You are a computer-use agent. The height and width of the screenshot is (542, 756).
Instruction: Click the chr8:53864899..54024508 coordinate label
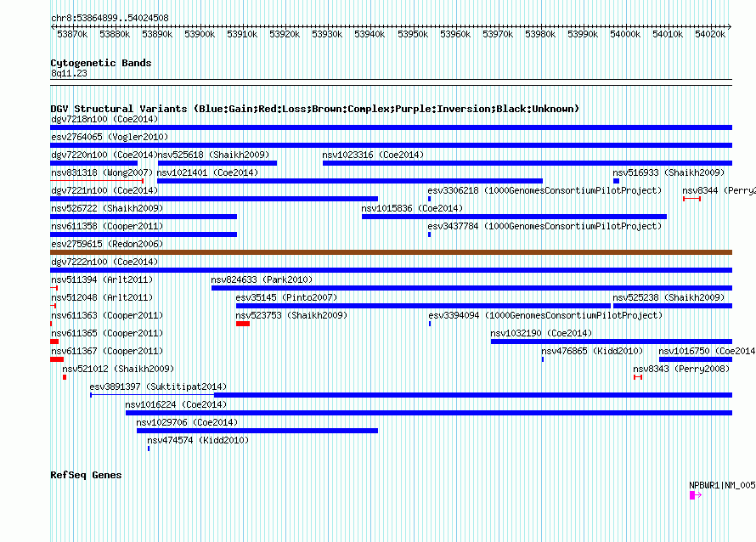110,18
